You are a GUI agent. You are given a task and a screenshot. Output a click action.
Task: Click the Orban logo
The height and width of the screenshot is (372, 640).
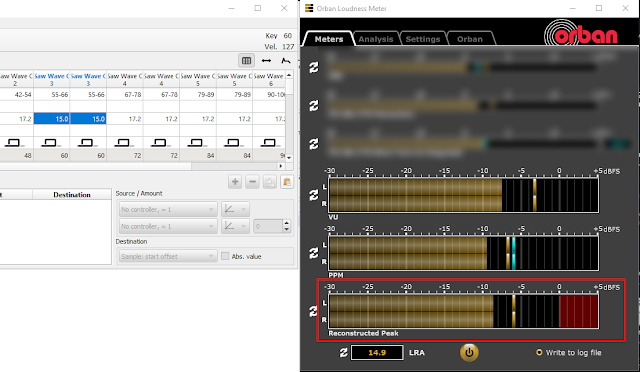click(581, 33)
